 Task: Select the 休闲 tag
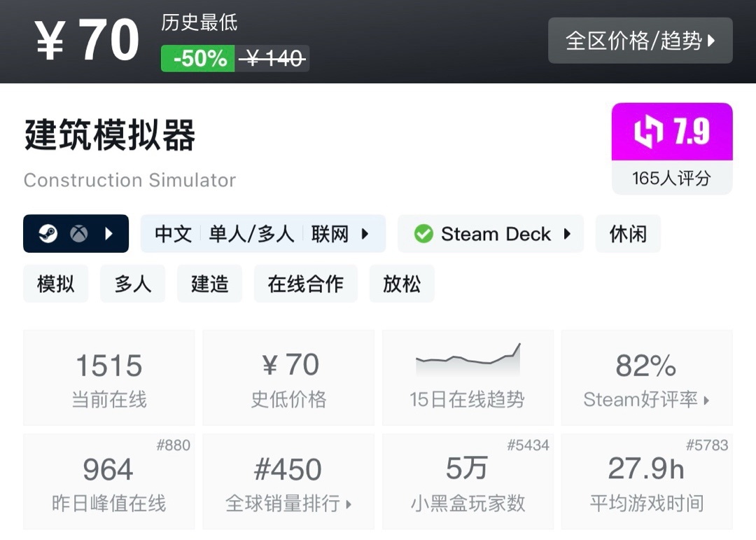pos(628,234)
